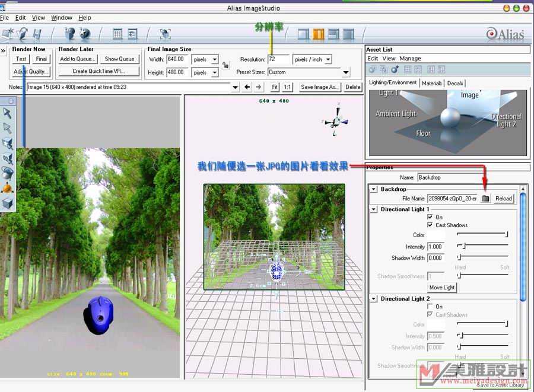This screenshot has width=534, height=392.
Task: Select the sphere orbit tool
Action: click(7, 173)
